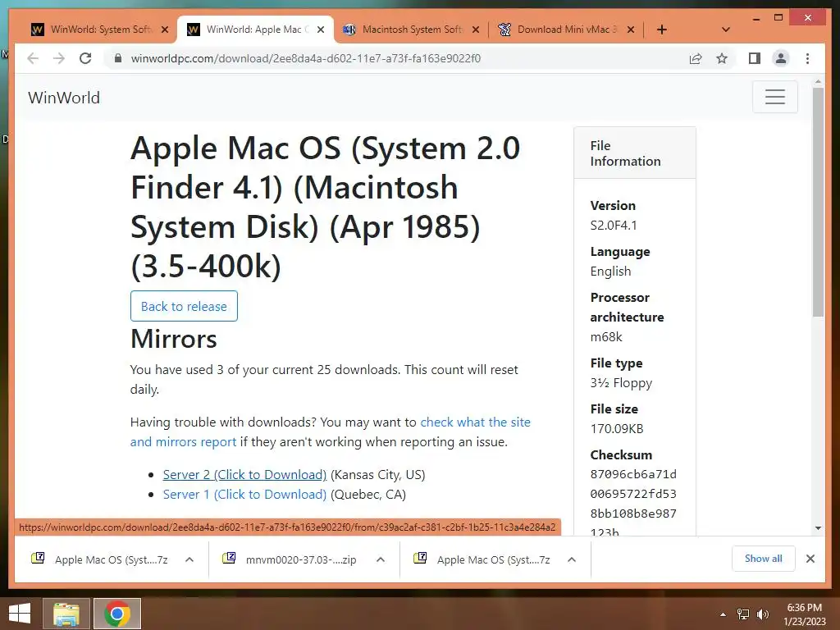This screenshot has height=630, width=840.
Task: Select the language value English
Action: 610,271
